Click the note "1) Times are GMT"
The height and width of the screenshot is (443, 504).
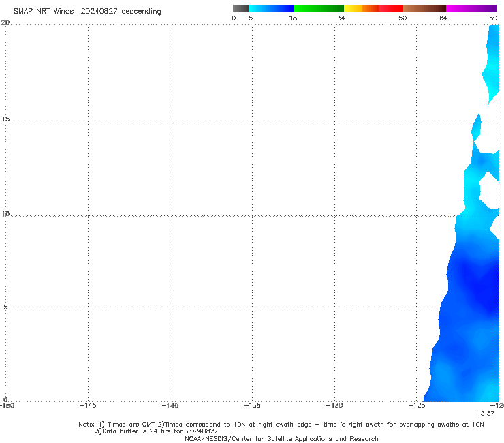point(127,425)
